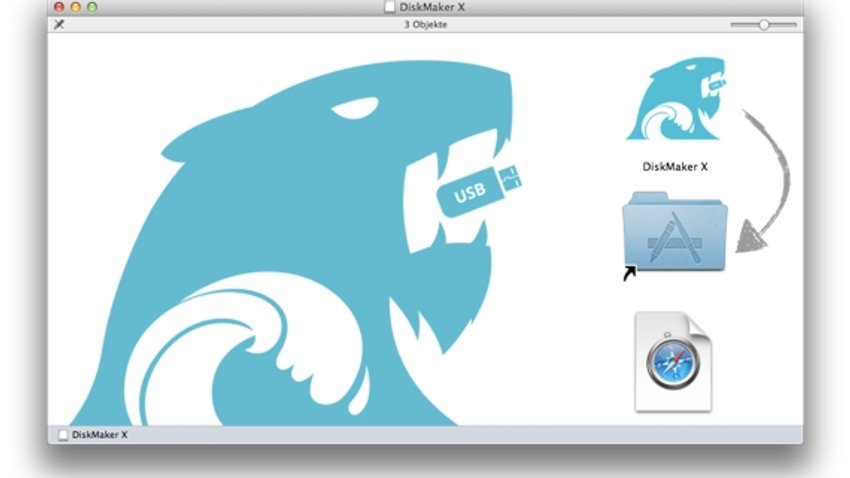Click the DiskMaker X label under the app icon
The height and width of the screenshot is (478, 850).
675,167
